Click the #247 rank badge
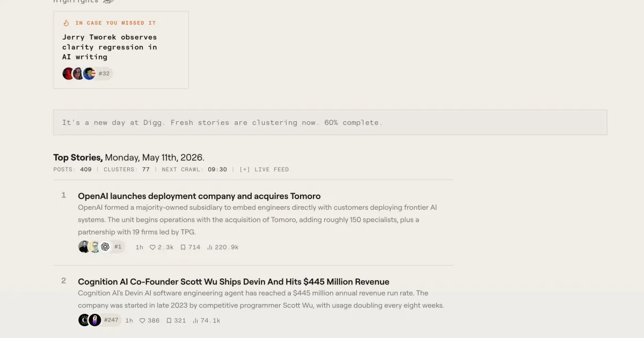The width and height of the screenshot is (644, 338). (x=111, y=320)
